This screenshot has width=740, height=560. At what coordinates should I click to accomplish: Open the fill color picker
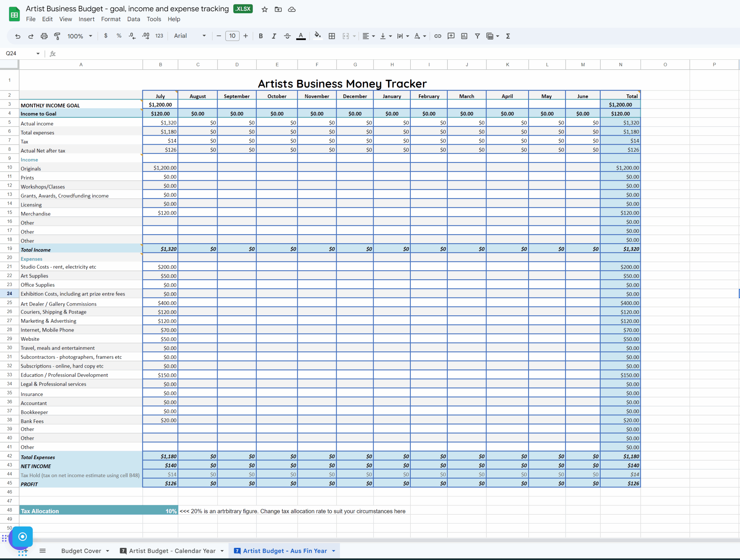point(317,36)
